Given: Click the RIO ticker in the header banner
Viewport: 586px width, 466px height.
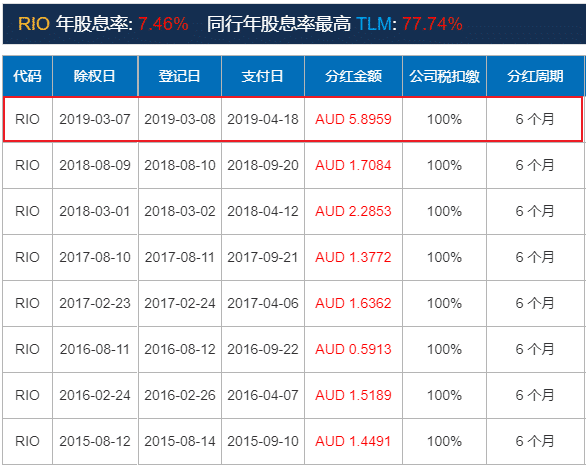Looking at the screenshot, I should [x=34, y=24].
